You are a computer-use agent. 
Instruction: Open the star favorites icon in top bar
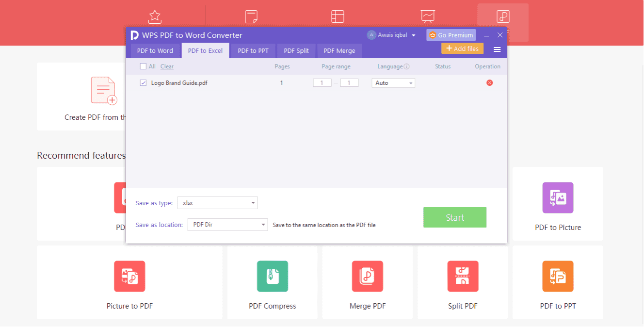pos(155,16)
